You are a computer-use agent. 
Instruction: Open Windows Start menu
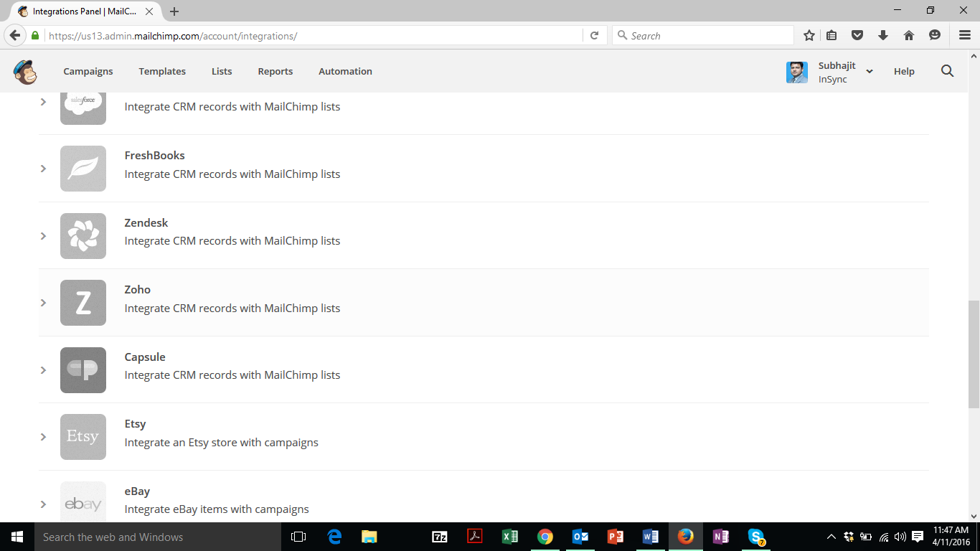(17, 537)
